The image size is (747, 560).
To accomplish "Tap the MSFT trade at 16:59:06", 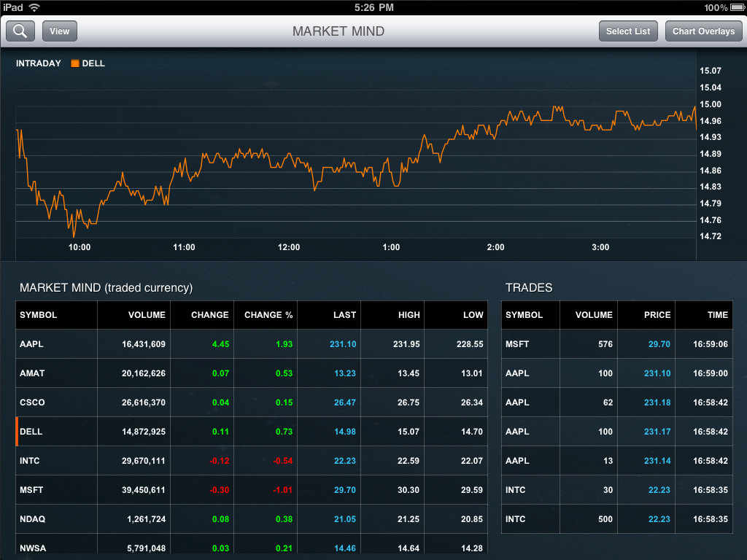I will (x=619, y=344).
